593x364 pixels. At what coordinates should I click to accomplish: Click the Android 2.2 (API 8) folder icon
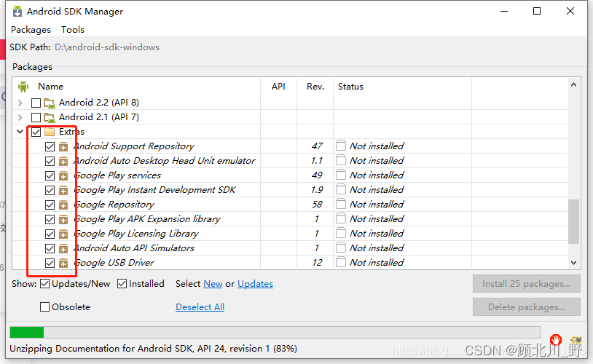point(50,103)
